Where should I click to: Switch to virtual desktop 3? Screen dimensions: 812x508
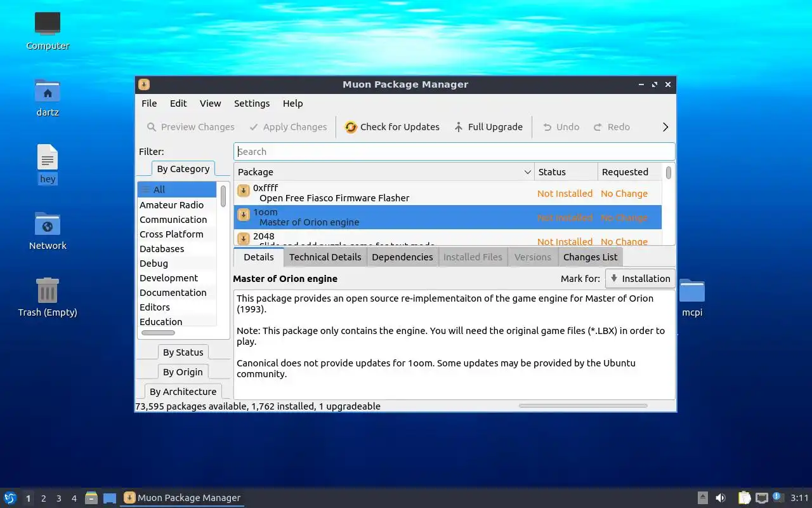pos(59,498)
